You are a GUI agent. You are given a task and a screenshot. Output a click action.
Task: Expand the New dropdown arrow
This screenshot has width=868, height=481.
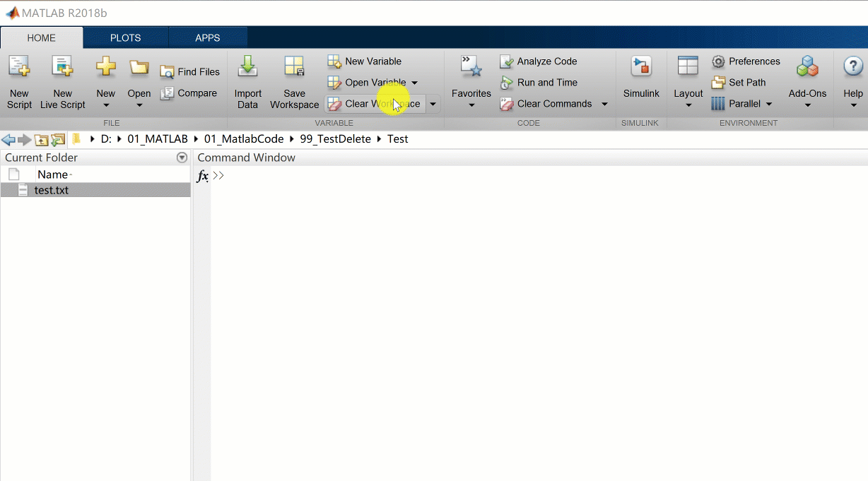tap(106, 106)
